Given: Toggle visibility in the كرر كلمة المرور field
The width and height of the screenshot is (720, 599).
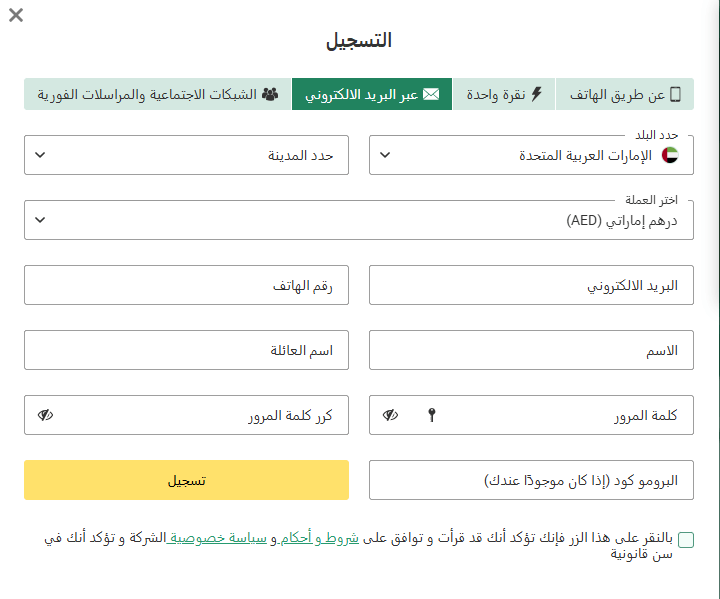Looking at the screenshot, I should (x=45, y=415).
